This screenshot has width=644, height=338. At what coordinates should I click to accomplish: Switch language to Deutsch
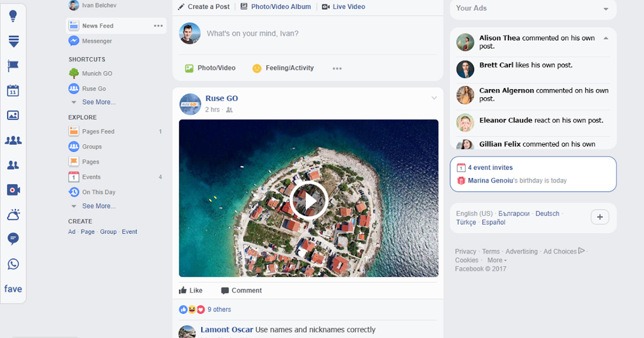[x=547, y=214]
